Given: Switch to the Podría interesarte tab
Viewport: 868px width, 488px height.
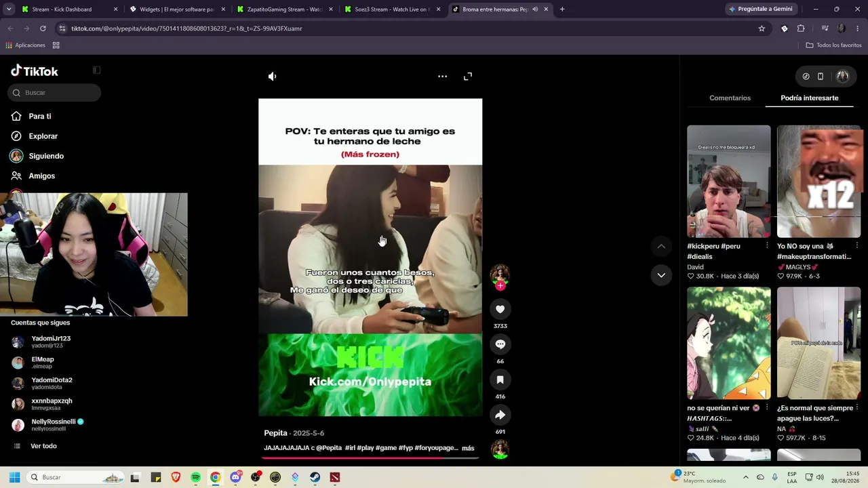Looking at the screenshot, I should coord(809,98).
